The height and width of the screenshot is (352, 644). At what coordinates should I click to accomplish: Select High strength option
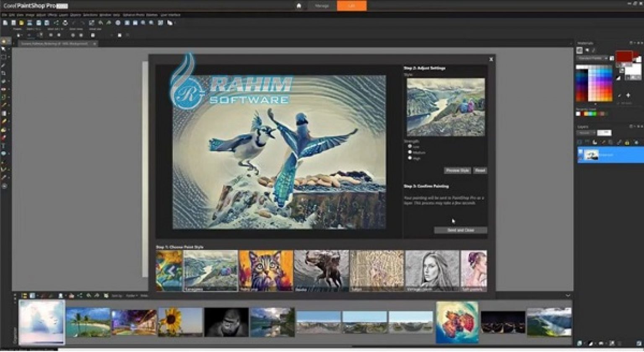click(410, 158)
